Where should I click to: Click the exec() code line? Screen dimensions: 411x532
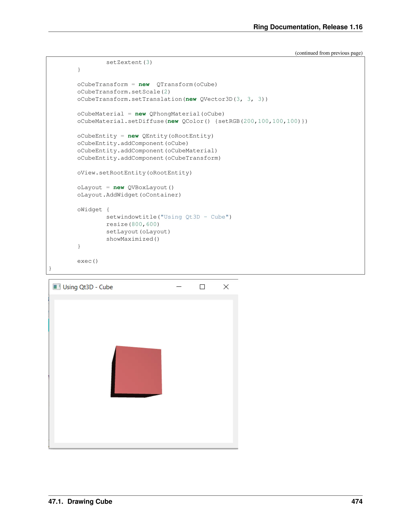coord(87,261)
